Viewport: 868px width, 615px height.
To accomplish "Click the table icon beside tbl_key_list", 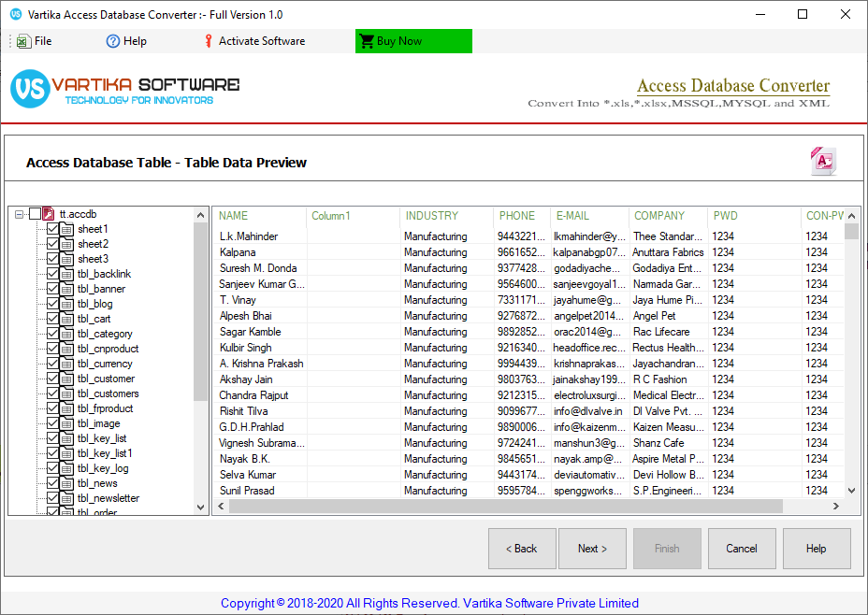I will [67, 438].
